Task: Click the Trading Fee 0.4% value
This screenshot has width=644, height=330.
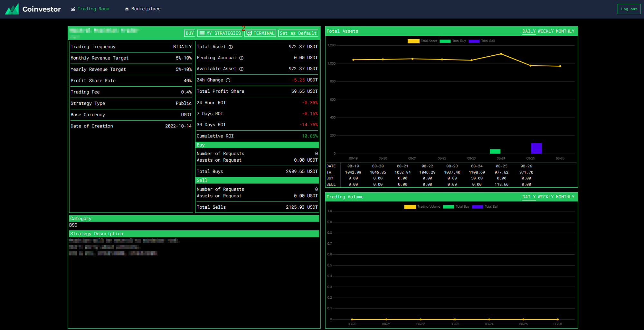Action: coord(186,92)
